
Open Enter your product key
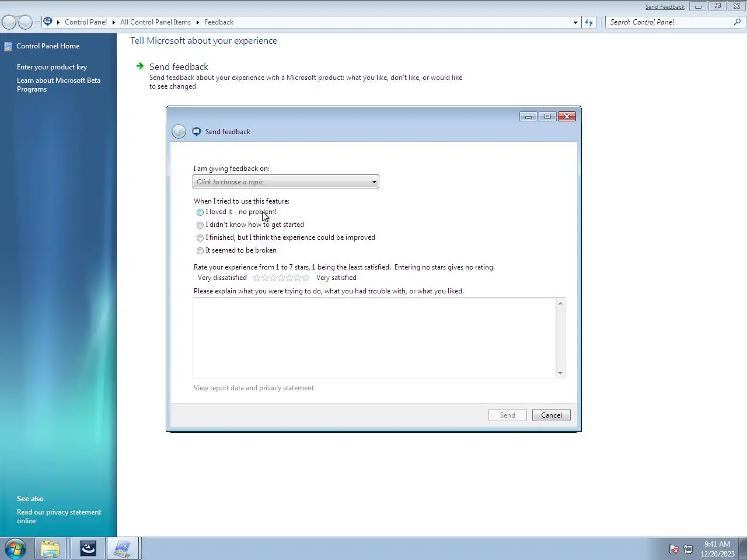(x=52, y=67)
